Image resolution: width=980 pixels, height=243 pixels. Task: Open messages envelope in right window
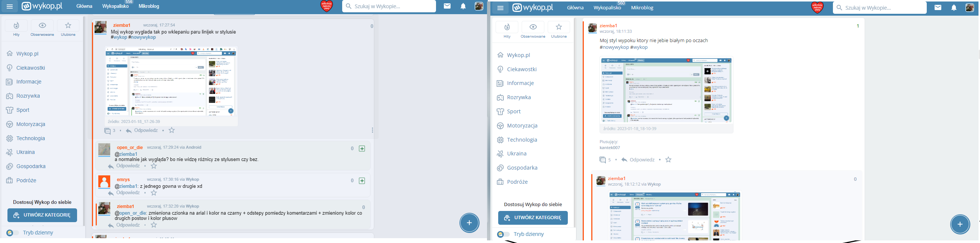[938, 7]
